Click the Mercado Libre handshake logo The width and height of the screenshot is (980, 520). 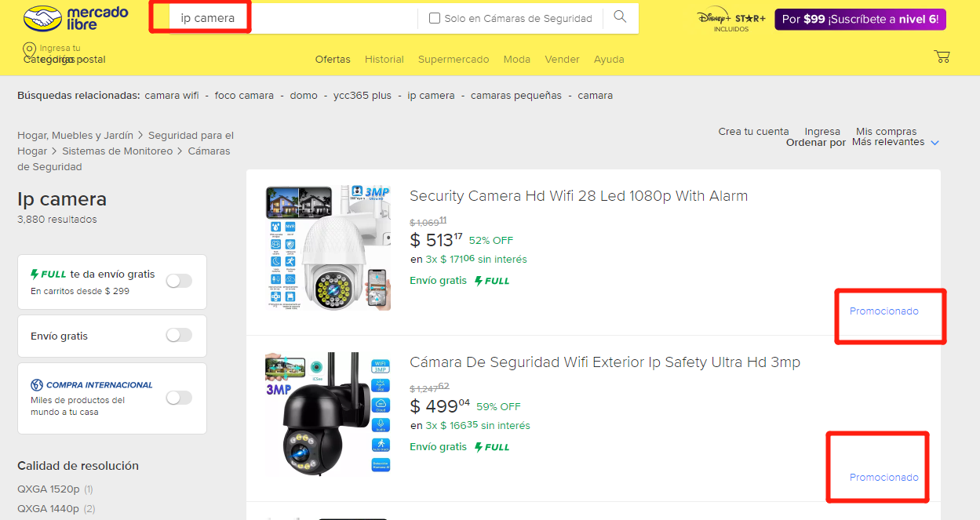pyautogui.click(x=42, y=17)
